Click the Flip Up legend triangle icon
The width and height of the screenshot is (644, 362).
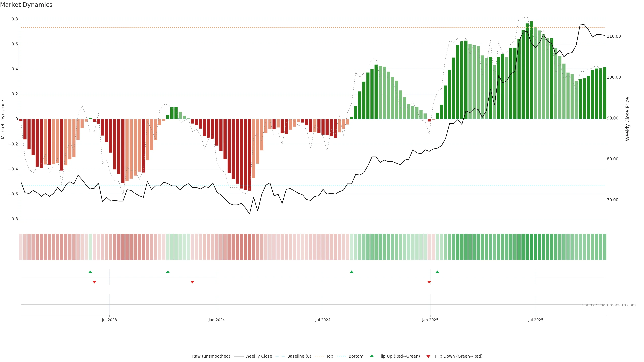click(372, 356)
